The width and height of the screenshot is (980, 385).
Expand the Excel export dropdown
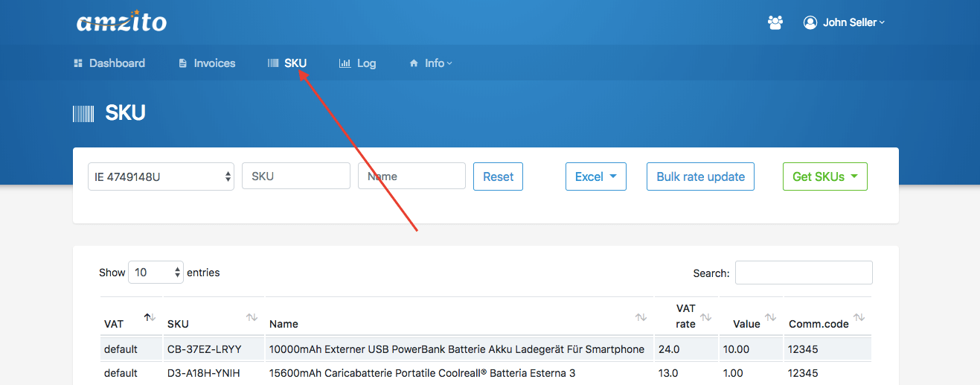595,176
